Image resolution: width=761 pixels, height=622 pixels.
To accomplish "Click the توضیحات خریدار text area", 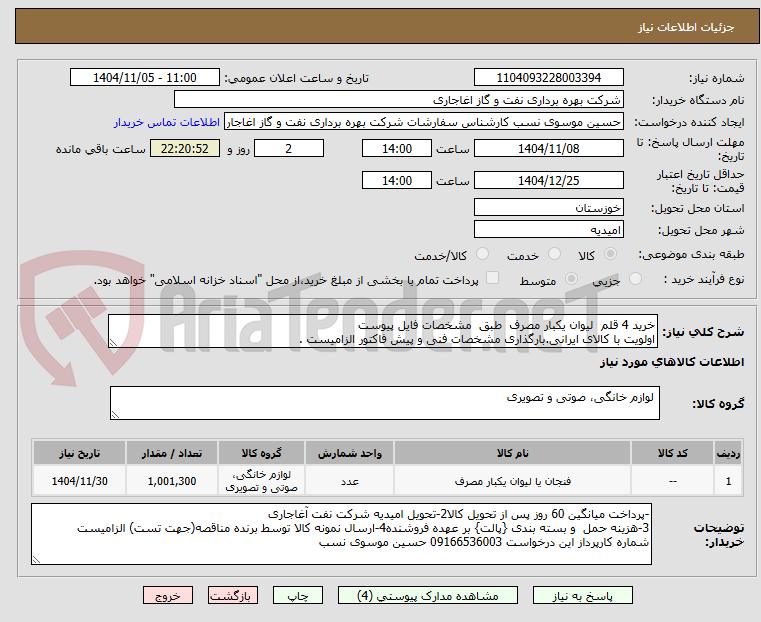I will [x=341, y=534].
